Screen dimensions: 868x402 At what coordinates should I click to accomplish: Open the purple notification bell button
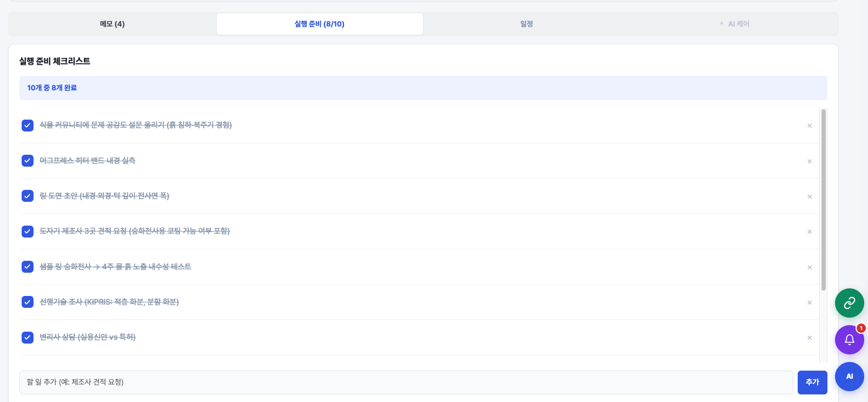point(849,340)
